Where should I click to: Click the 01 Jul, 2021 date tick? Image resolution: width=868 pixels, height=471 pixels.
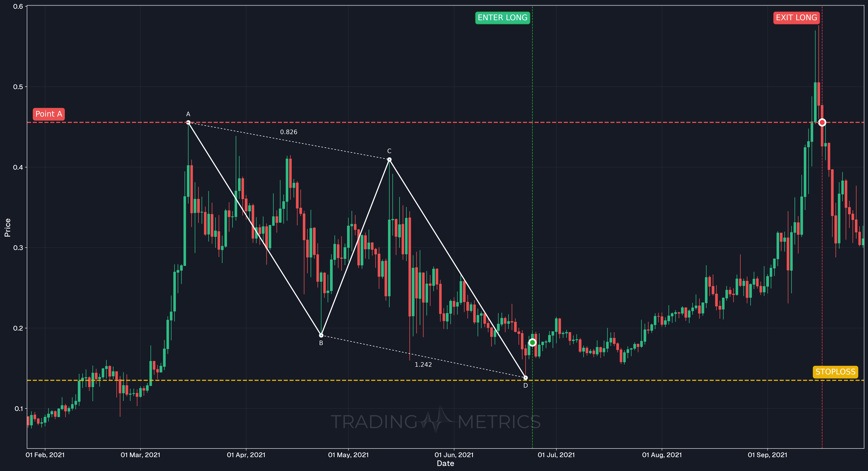[x=556, y=455]
